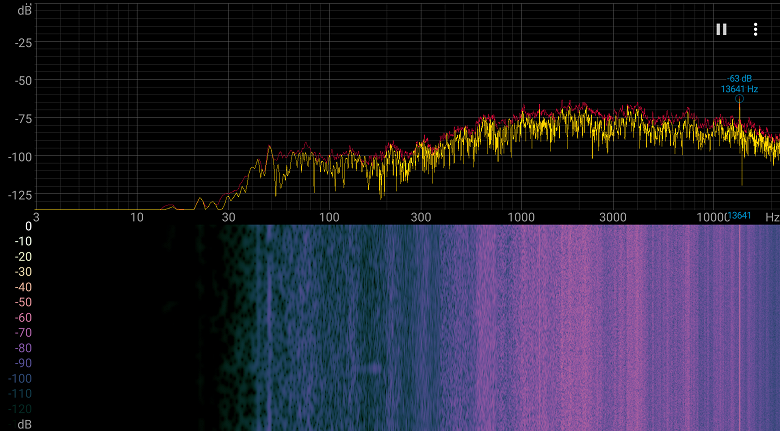Click the blue 13641 marker on frequency axis
This screenshot has width=780, height=431.
pos(739,216)
